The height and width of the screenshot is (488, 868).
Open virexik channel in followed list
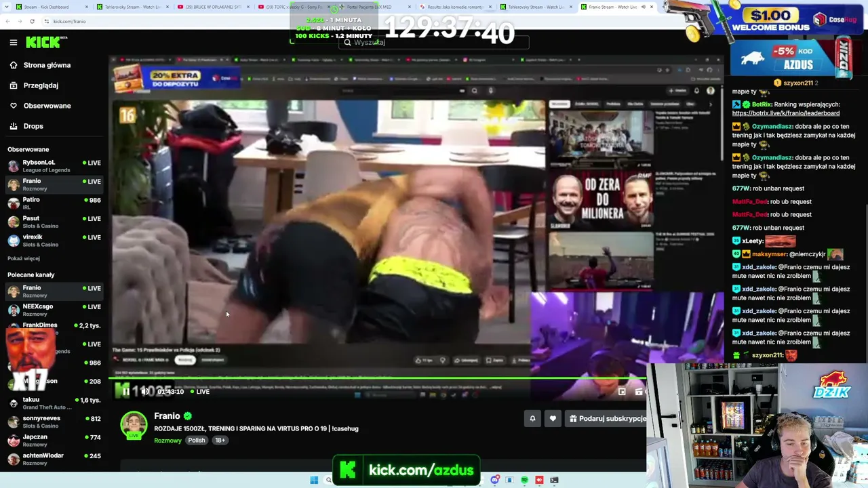(54, 241)
